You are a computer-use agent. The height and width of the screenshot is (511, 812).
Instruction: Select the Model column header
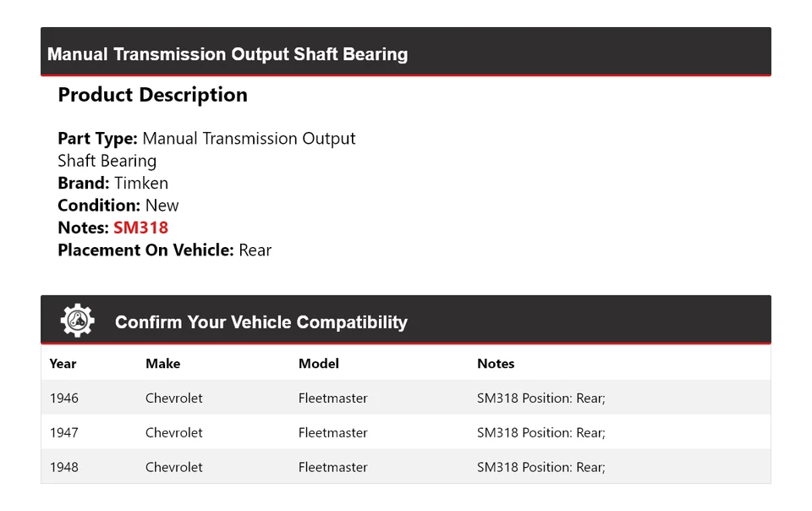tap(318, 364)
